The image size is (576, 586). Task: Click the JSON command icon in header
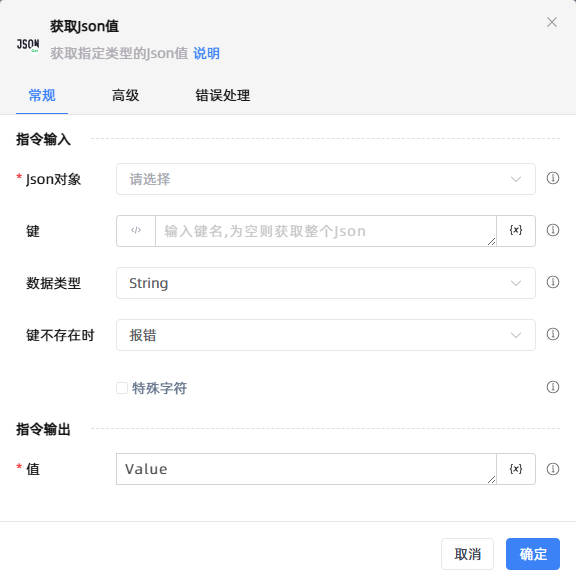coord(28,44)
